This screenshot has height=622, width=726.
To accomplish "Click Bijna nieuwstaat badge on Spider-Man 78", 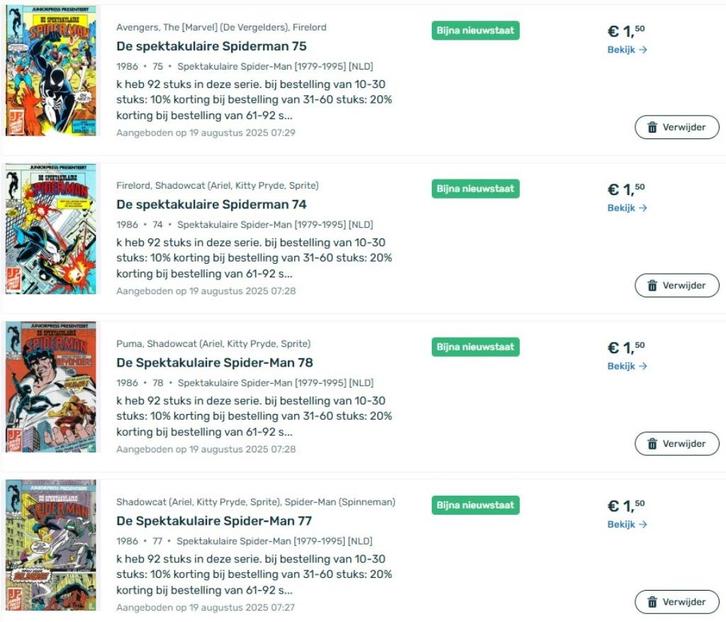I will [476, 347].
